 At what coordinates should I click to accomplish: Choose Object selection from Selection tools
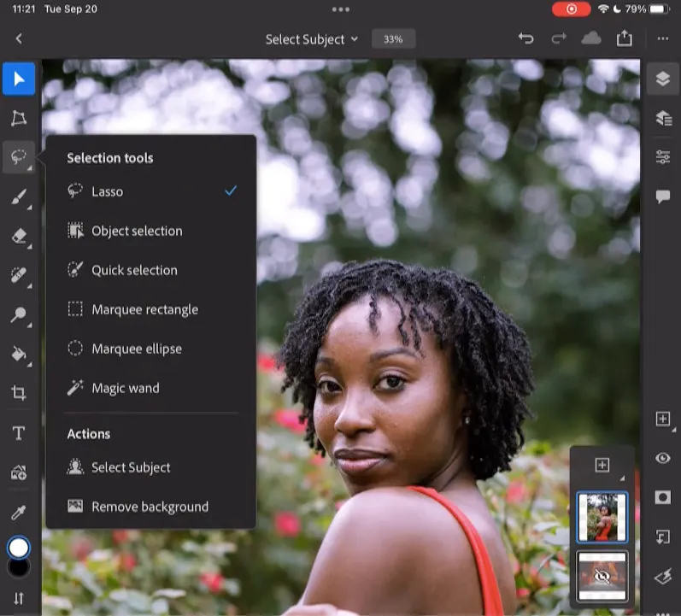click(x=137, y=231)
